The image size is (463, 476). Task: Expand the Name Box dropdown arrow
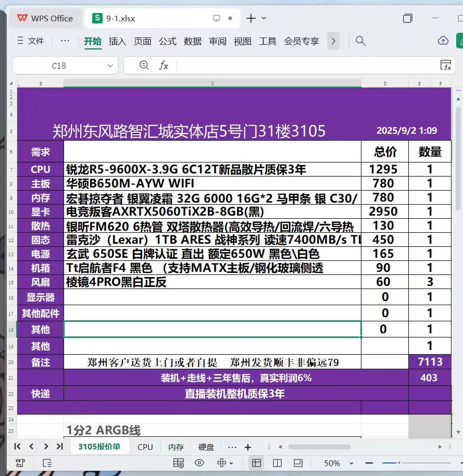coord(110,66)
